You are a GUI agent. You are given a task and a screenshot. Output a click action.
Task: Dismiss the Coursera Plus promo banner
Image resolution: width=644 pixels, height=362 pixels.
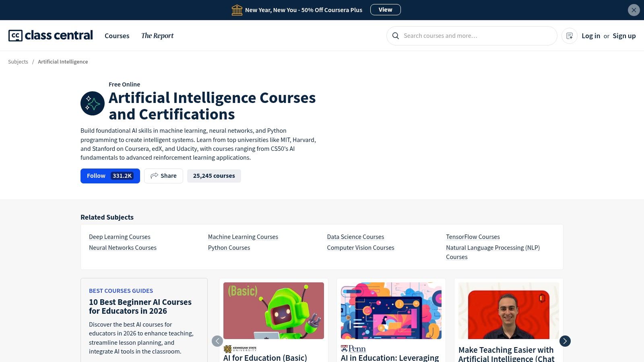tap(634, 10)
